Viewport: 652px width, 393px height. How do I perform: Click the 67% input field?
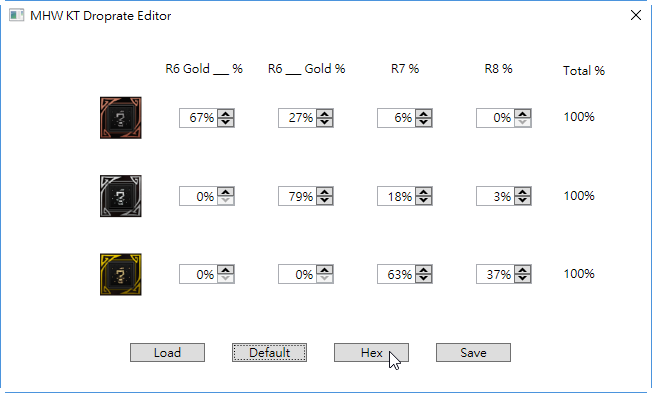pos(198,118)
